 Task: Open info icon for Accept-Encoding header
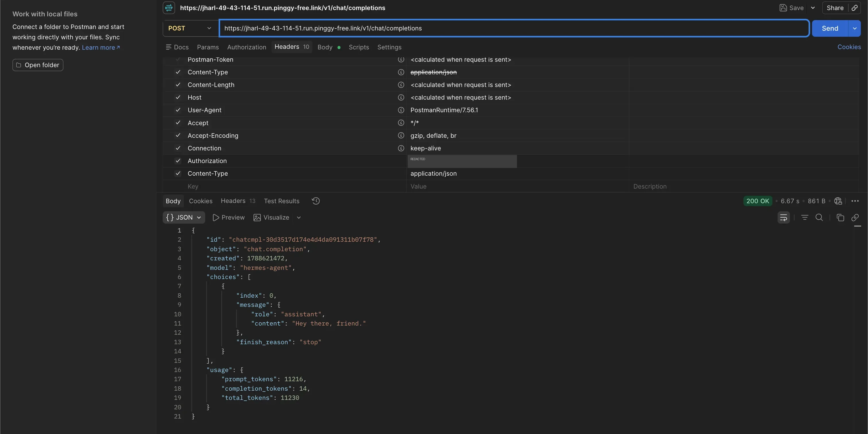click(401, 135)
